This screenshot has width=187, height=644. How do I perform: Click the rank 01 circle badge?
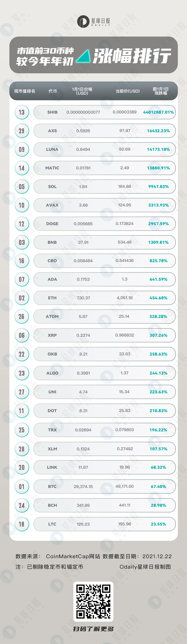22,486
